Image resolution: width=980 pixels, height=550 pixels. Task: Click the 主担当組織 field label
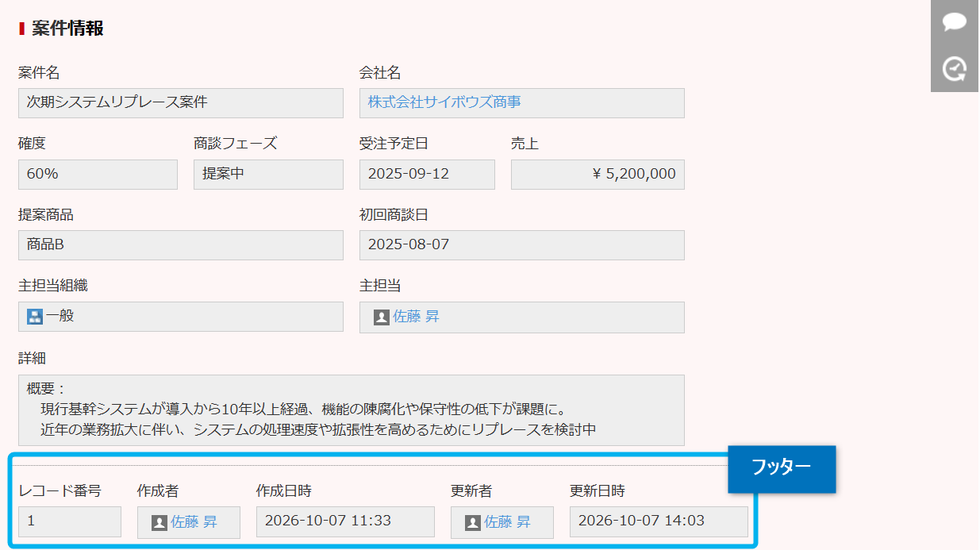pyautogui.click(x=53, y=286)
